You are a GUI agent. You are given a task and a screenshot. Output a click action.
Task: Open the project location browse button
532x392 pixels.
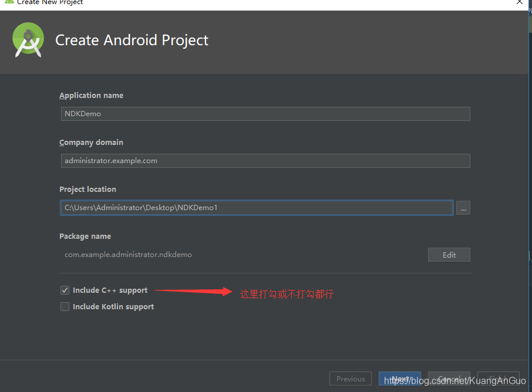463,208
